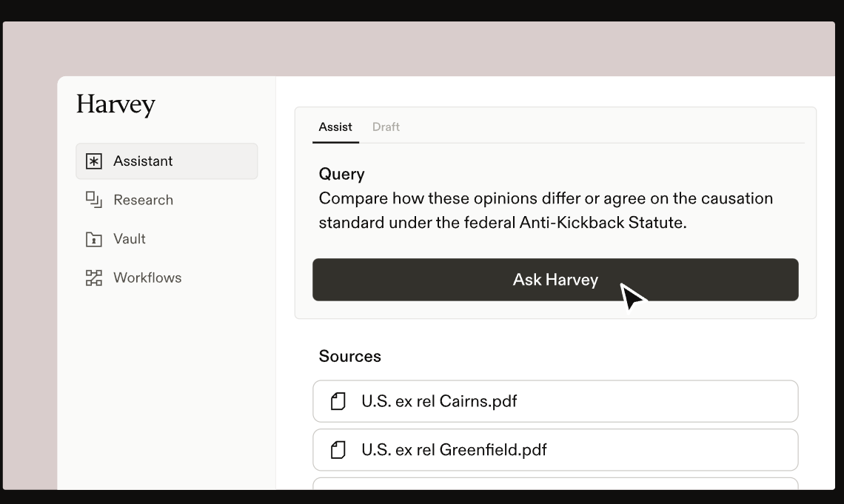Switch to the Assist tab

click(x=335, y=127)
